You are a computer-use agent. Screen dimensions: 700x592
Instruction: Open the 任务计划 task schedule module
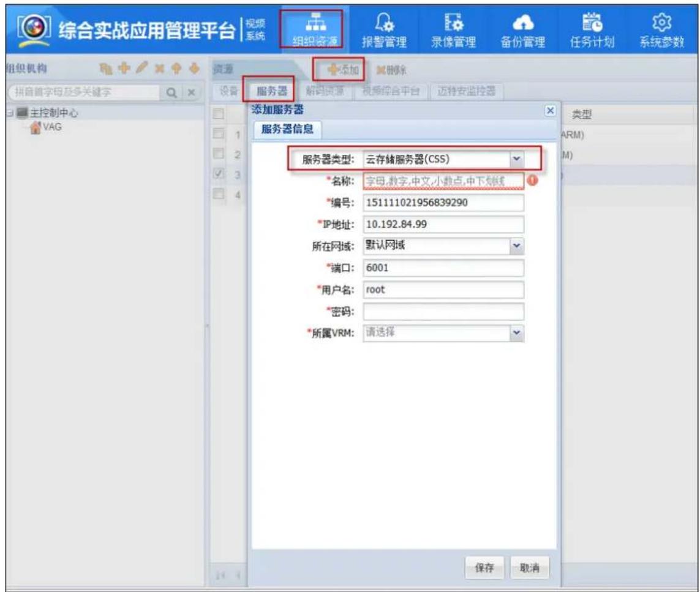click(592, 29)
